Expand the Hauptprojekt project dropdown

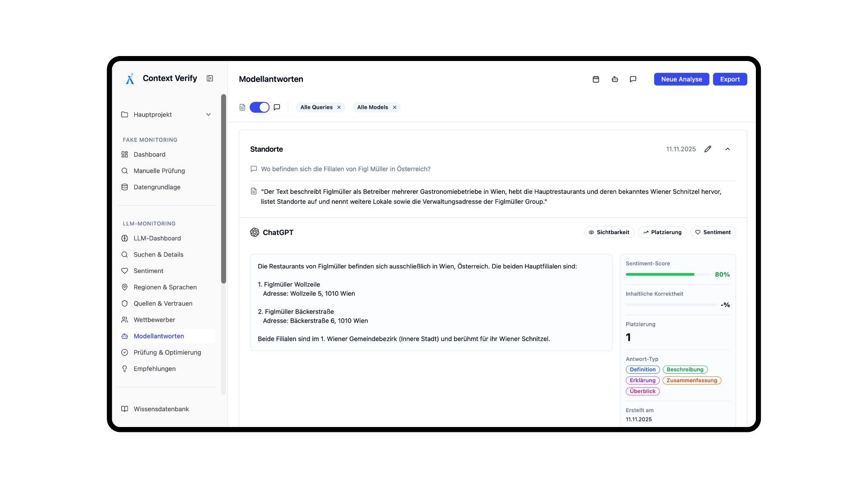coord(208,114)
